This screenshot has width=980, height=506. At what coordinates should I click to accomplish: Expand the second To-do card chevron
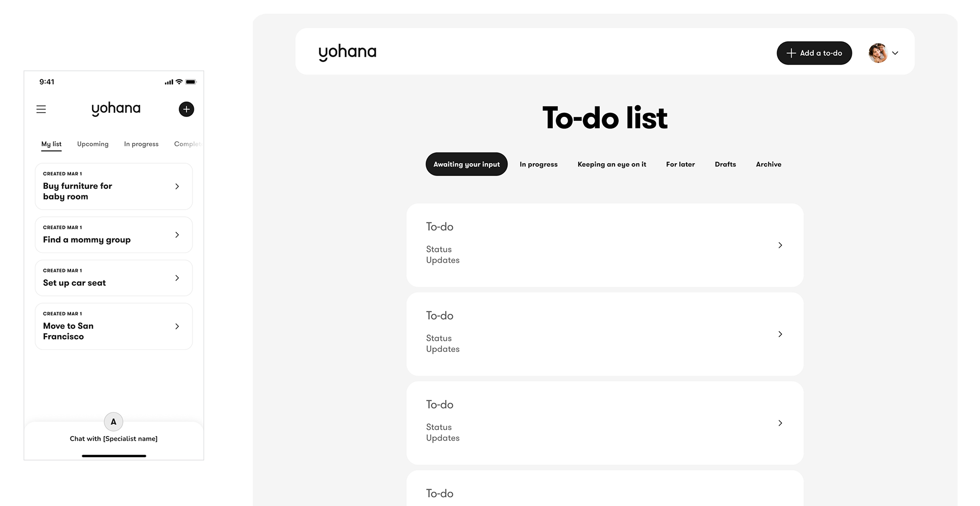(x=780, y=334)
